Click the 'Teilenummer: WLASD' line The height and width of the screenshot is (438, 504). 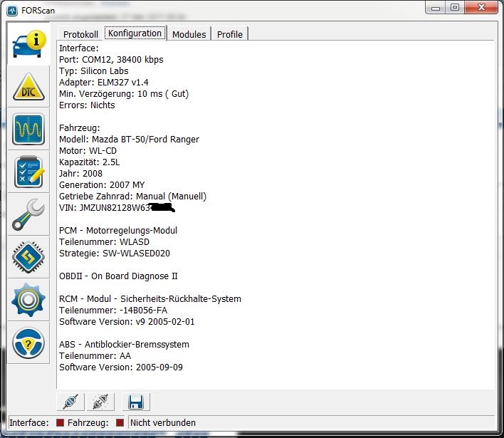click(104, 242)
